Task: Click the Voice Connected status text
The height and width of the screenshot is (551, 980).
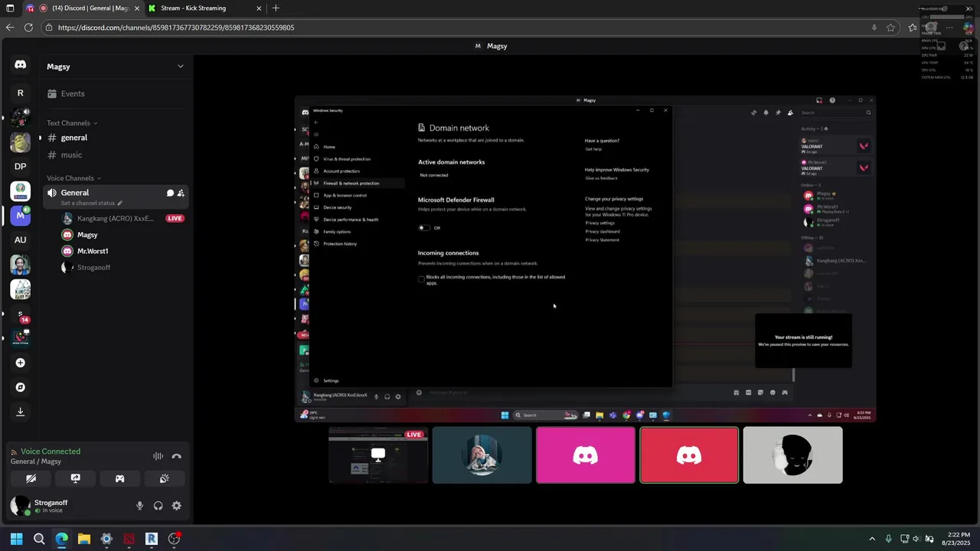Action: [51, 452]
